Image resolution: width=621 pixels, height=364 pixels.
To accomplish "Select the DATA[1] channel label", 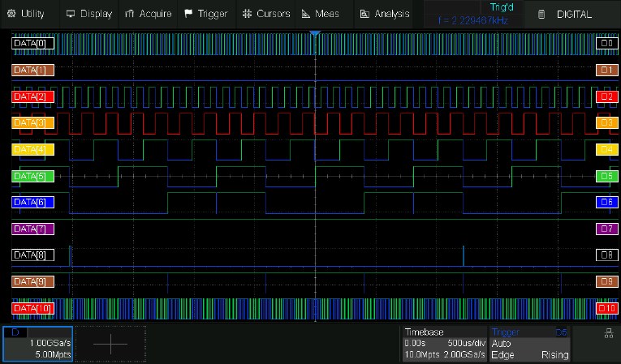I will click(32, 70).
